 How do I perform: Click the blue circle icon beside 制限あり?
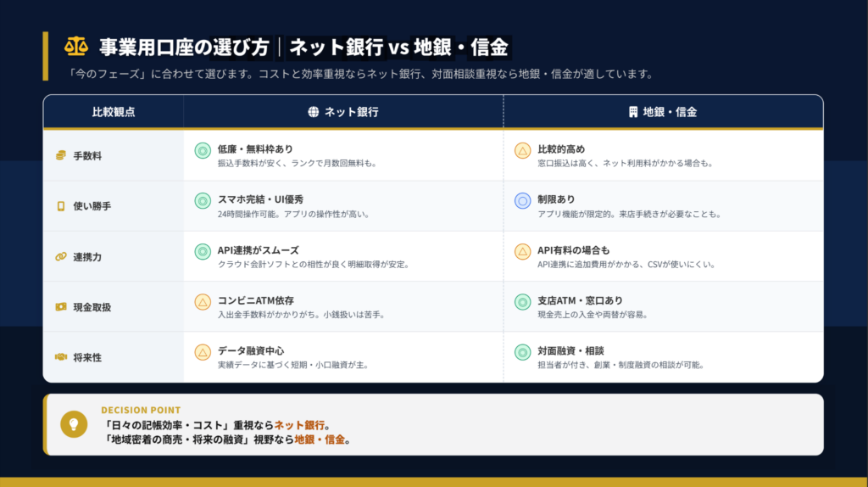(x=523, y=201)
